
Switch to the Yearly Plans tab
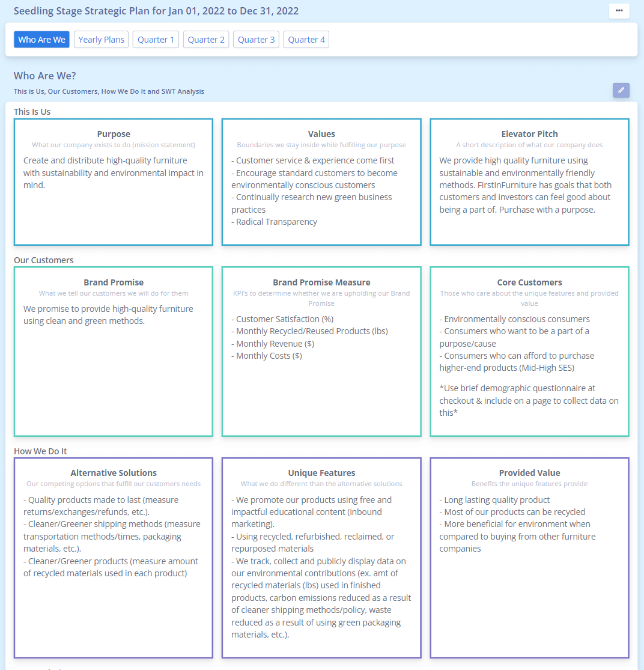(101, 39)
